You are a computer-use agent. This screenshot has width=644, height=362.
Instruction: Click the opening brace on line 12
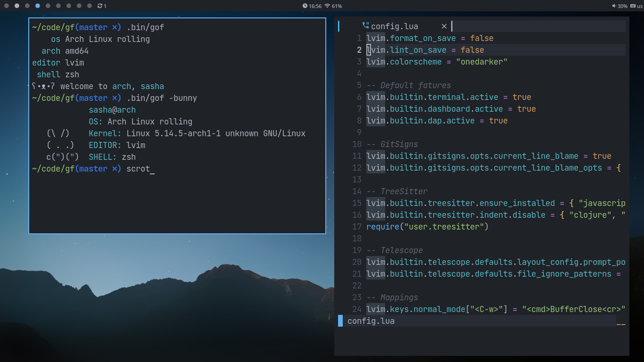tap(619, 168)
